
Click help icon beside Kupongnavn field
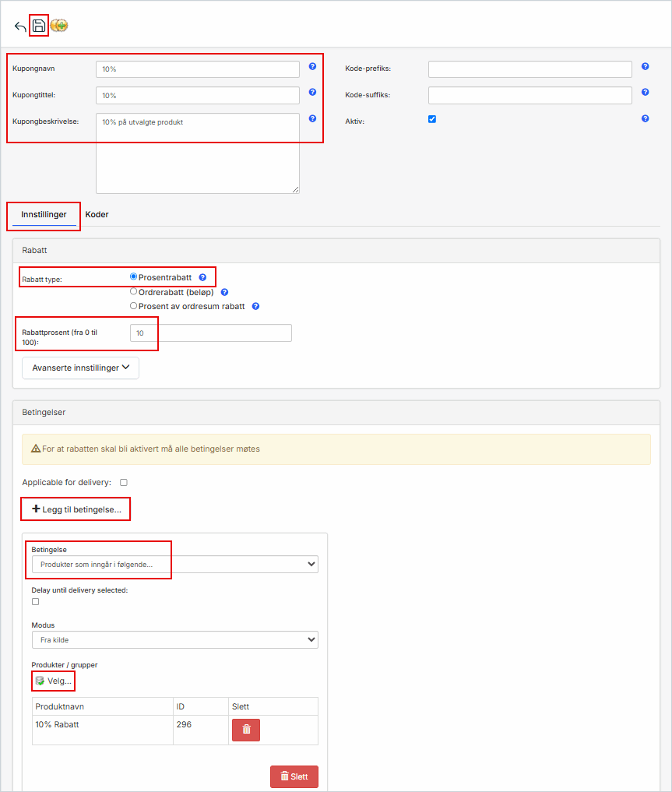click(312, 67)
